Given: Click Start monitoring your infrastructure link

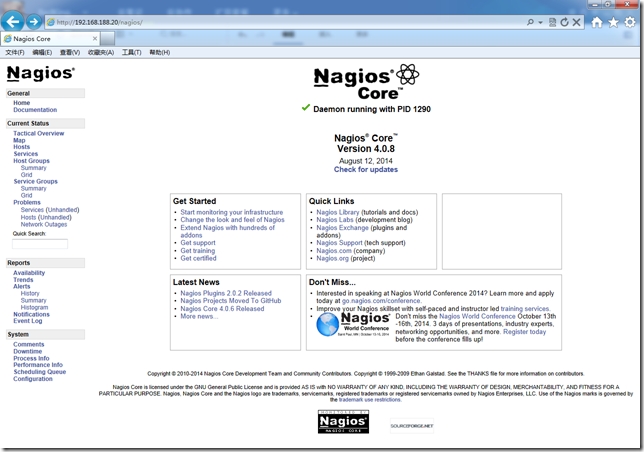Looking at the screenshot, I should pos(232,212).
